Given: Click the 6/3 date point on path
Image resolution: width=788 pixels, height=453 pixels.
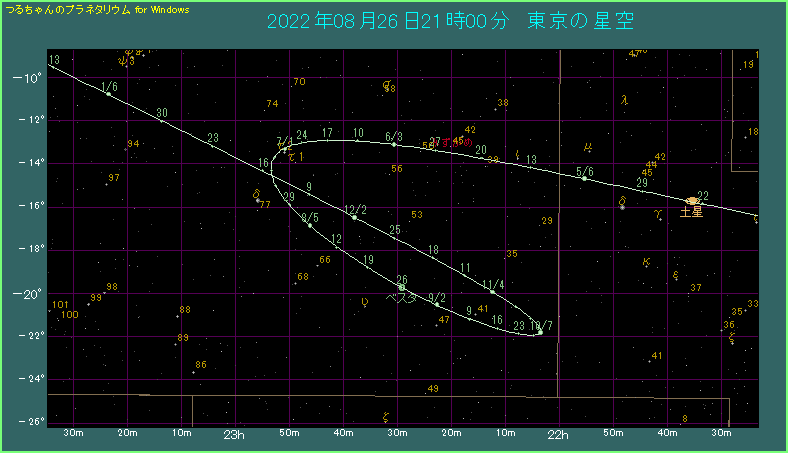Looking at the screenshot, I should click(x=394, y=144).
